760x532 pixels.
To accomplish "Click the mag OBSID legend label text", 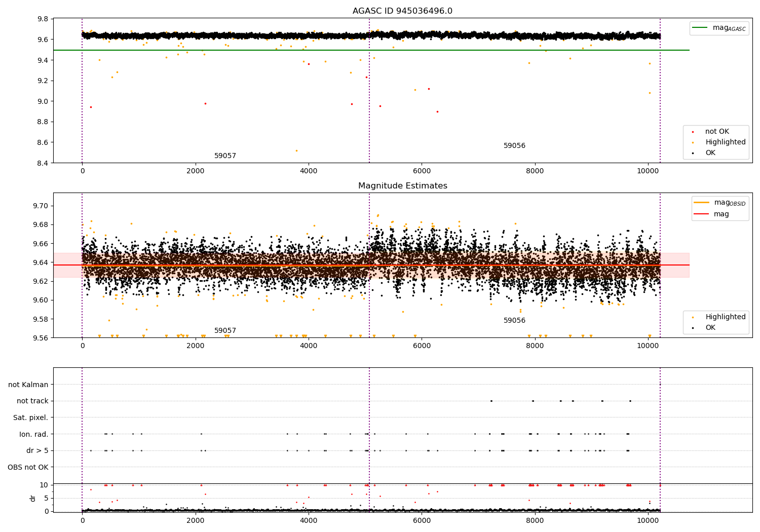I will 730,203.
